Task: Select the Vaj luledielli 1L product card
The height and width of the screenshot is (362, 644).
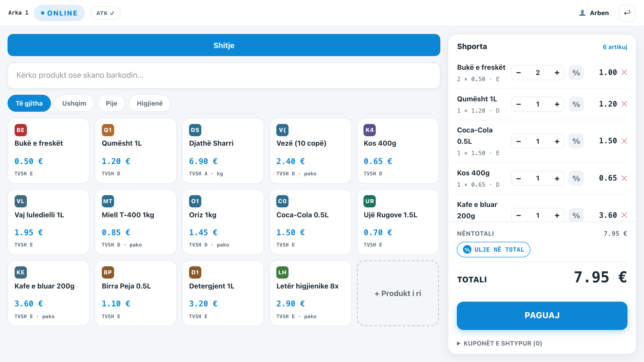Action: click(49, 222)
